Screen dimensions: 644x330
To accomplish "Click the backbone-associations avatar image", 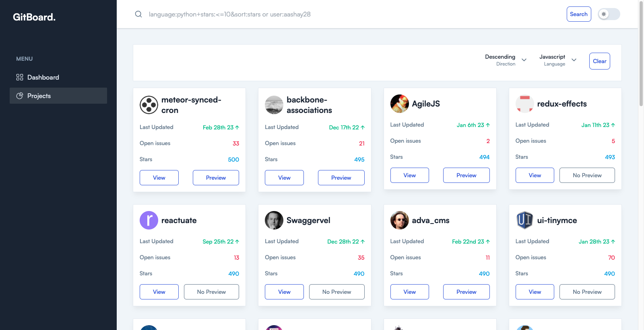I will [274, 105].
